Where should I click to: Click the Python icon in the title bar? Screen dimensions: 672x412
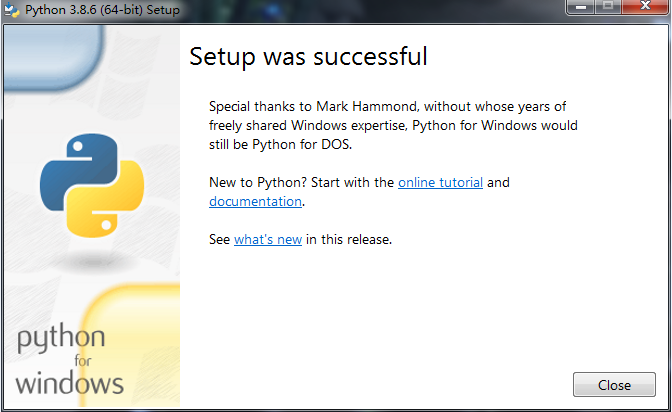pos(11,9)
